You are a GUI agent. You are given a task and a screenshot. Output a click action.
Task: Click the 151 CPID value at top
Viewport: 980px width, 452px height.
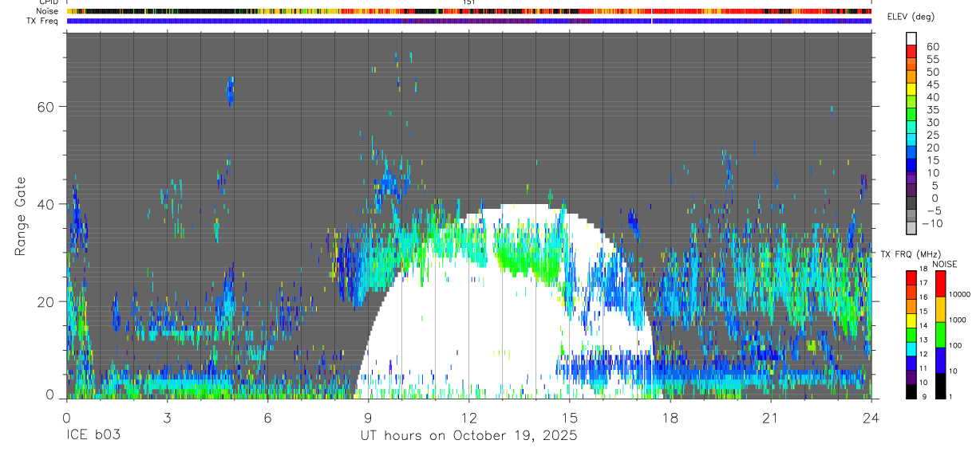(469, 2)
